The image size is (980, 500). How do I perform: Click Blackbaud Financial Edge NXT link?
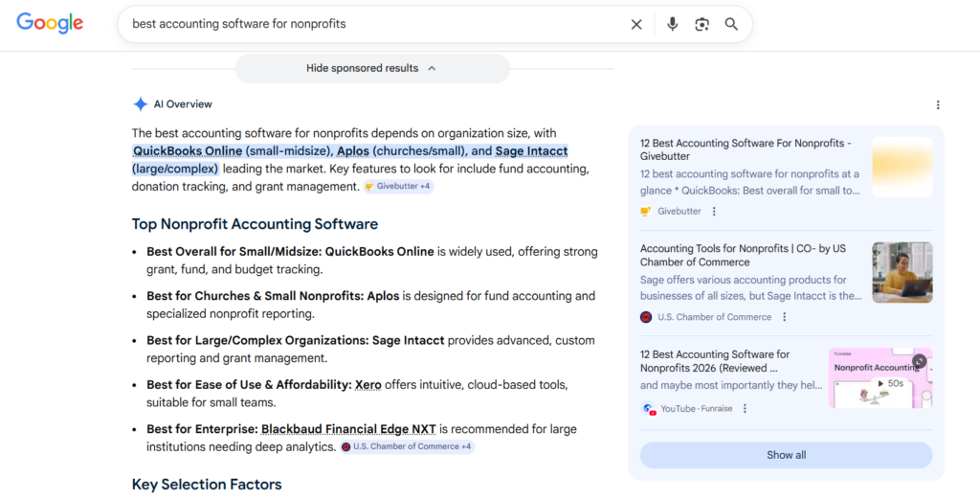(348, 429)
